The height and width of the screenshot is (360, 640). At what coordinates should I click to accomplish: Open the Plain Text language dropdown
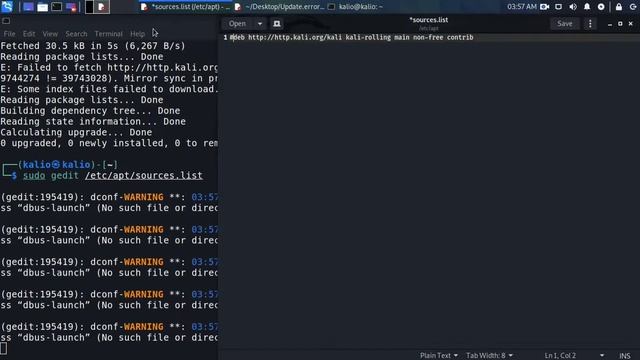pos(439,356)
